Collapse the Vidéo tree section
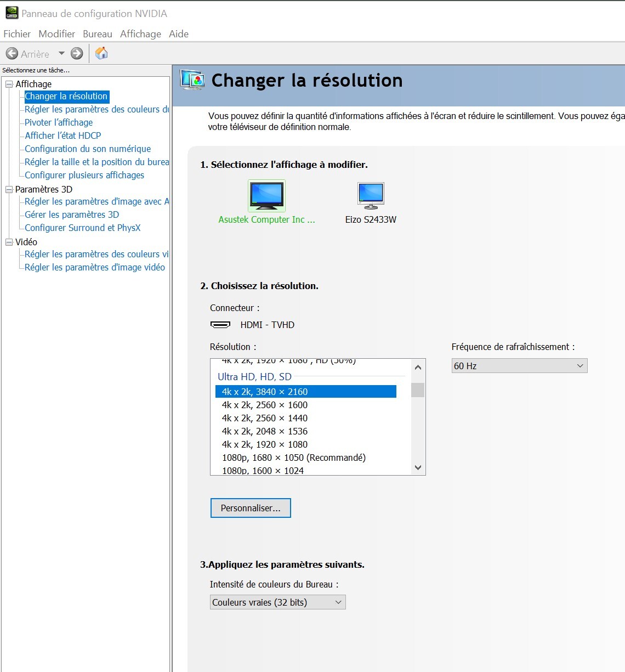The image size is (625, 672). click(9, 242)
